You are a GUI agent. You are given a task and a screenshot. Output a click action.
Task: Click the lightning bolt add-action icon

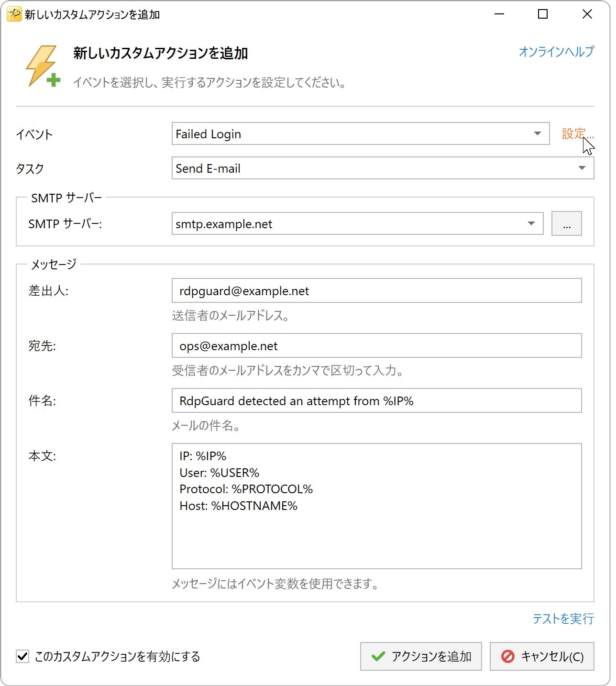click(x=43, y=66)
